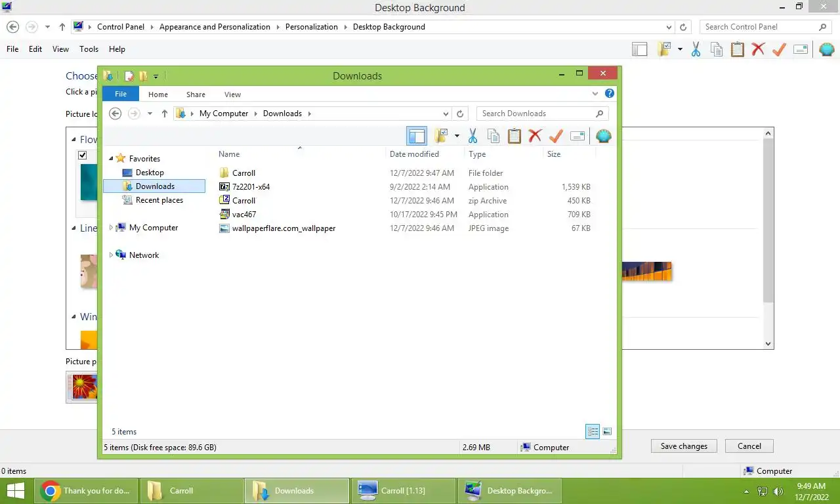840x504 pixels.
Task: Click folder options icon in Downloads toolbar
Action: (442, 136)
